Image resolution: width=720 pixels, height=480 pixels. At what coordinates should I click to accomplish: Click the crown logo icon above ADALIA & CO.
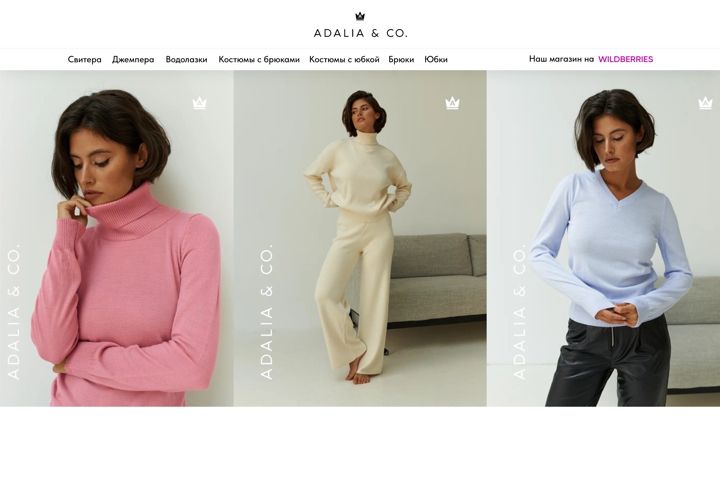click(x=360, y=16)
